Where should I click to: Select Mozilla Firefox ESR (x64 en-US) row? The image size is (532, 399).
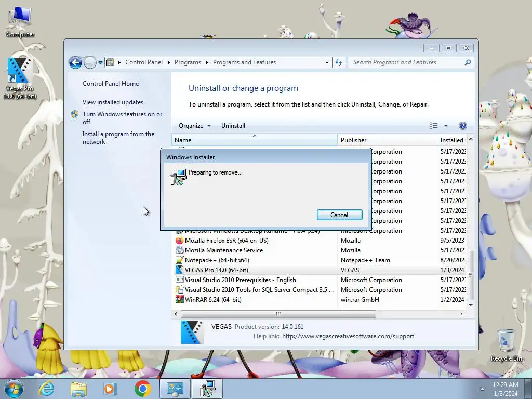coord(320,241)
